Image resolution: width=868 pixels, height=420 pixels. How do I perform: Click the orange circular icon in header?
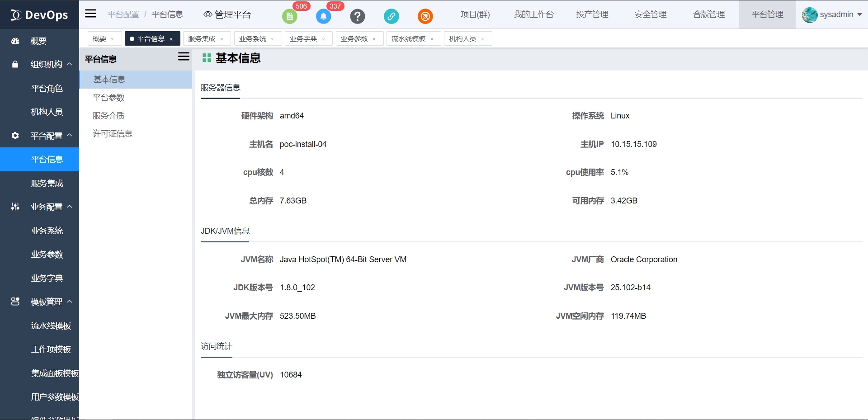pos(425,17)
